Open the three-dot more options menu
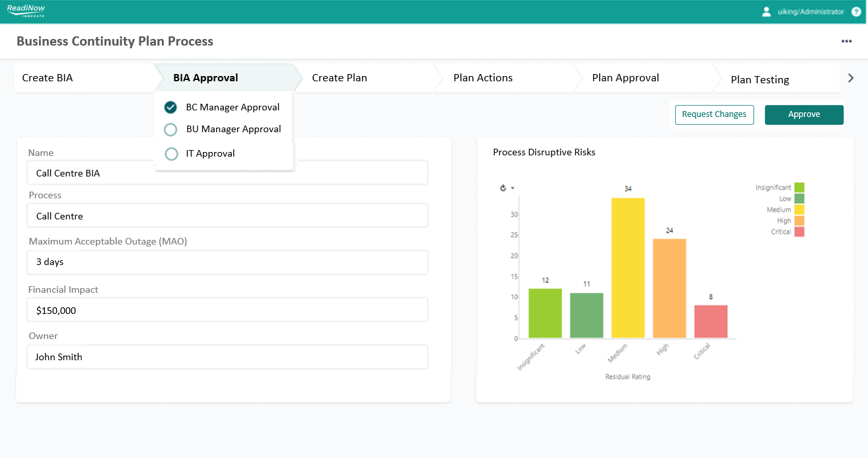 tap(846, 41)
